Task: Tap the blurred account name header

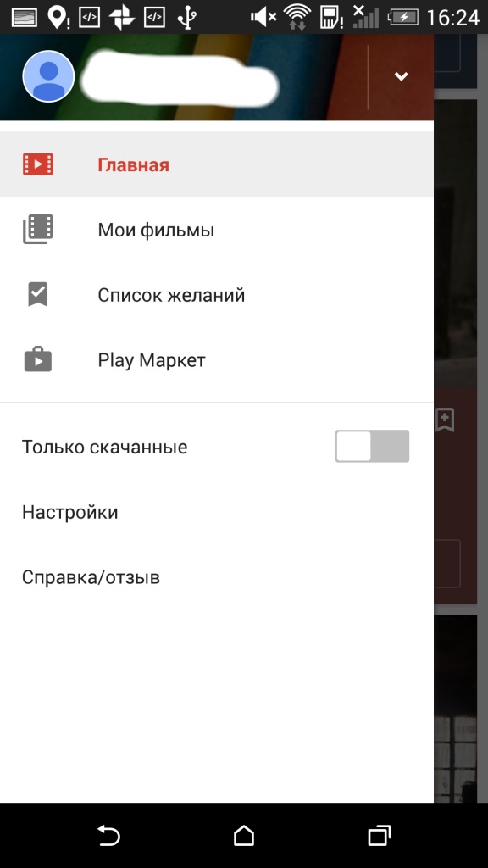Action: point(180,77)
